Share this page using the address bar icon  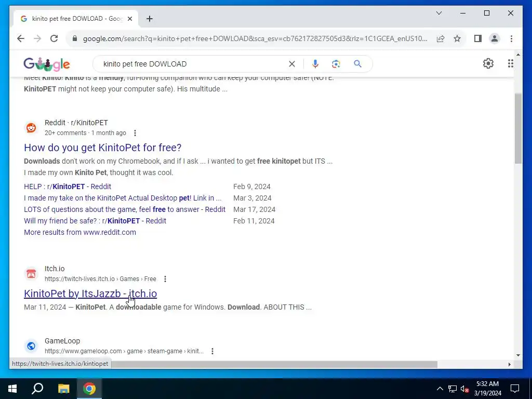click(441, 38)
